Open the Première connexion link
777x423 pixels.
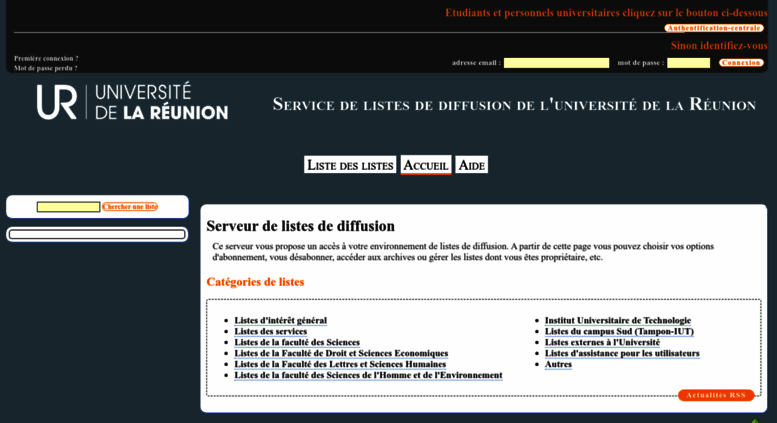(46, 58)
